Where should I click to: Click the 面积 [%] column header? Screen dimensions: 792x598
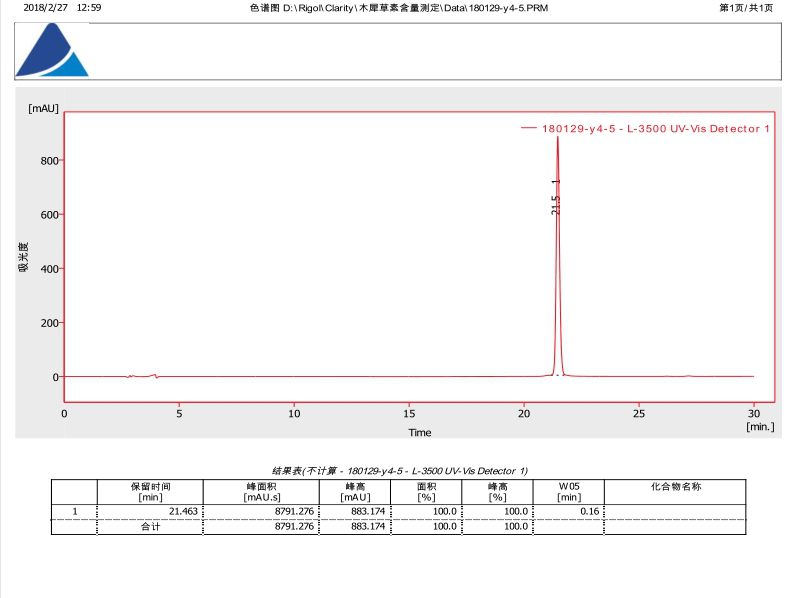[426, 492]
